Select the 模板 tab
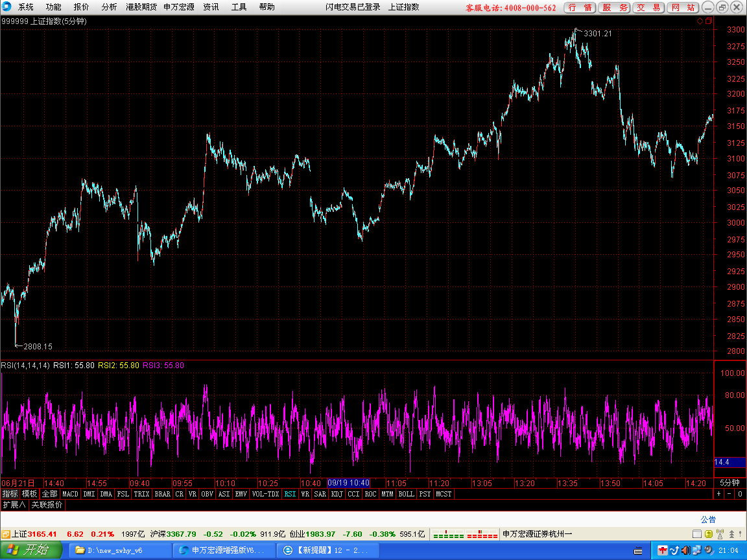747x560 pixels. coord(29,494)
